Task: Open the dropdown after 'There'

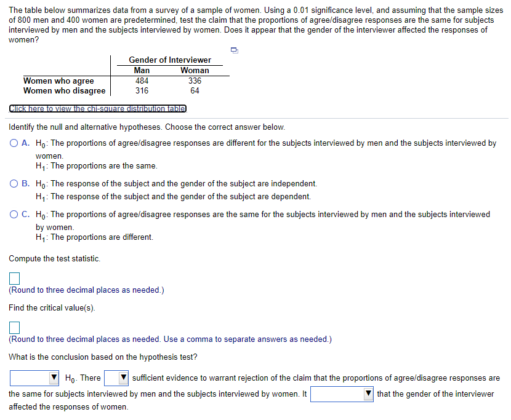Action: (116, 378)
